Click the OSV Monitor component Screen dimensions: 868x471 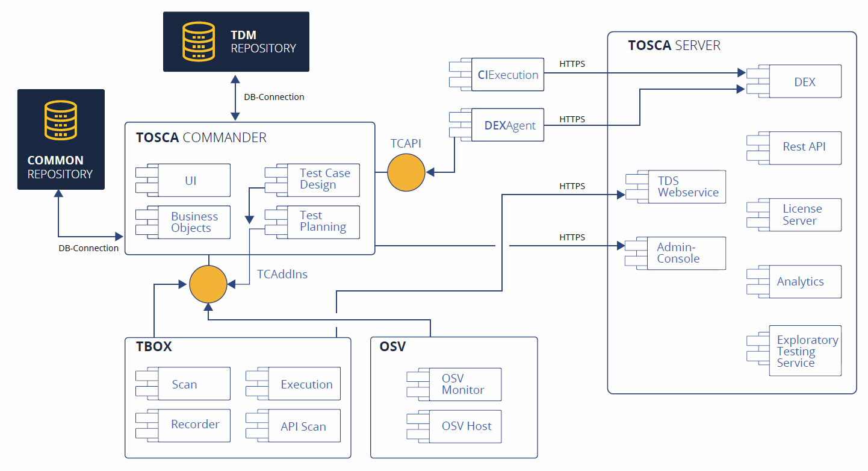(454, 384)
